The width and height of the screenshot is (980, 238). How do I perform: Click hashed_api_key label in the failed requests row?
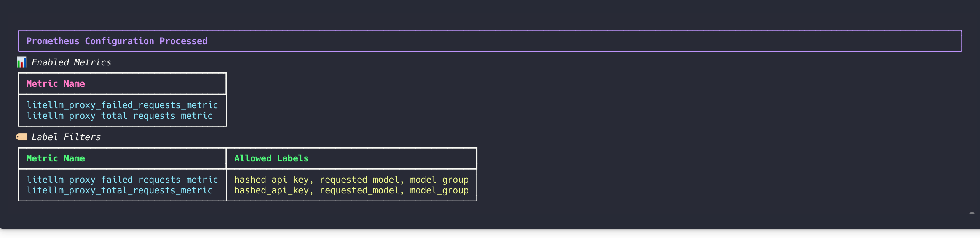pos(271,180)
